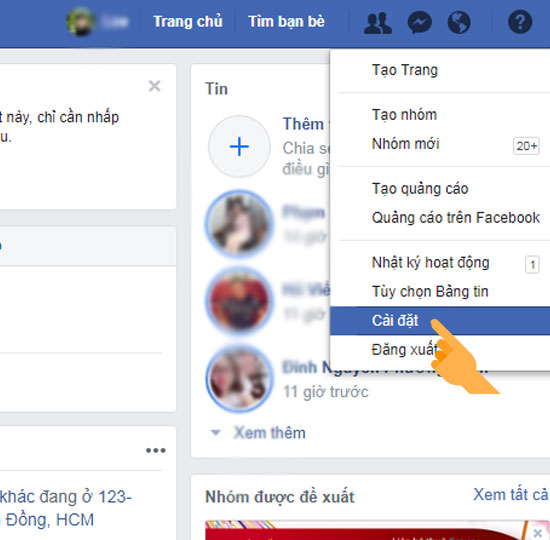The width and height of the screenshot is (550, 540).
Task: Open the first blurred story avatar
Action: click(239, 224)
